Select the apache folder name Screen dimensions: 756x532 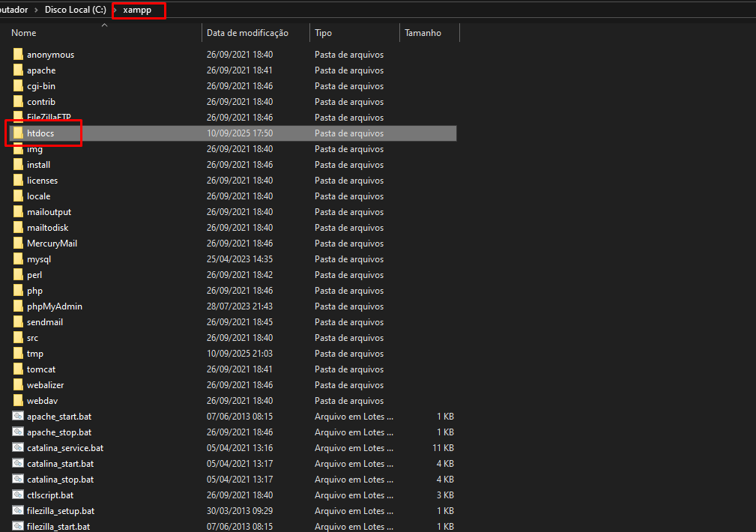point(41,70)
